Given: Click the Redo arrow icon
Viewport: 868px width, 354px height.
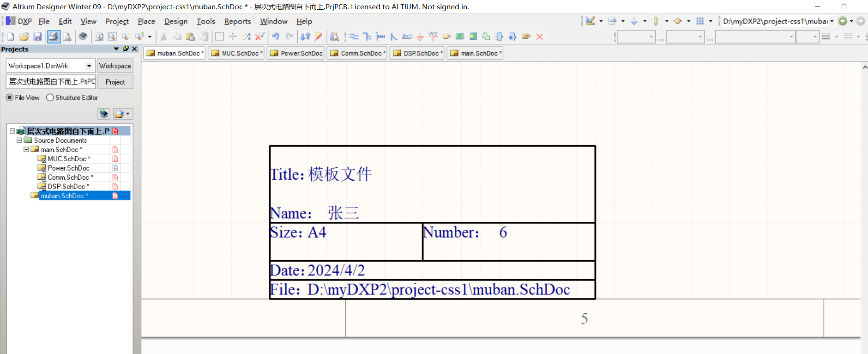Looking at the screenshot, I should click(289, 37).
